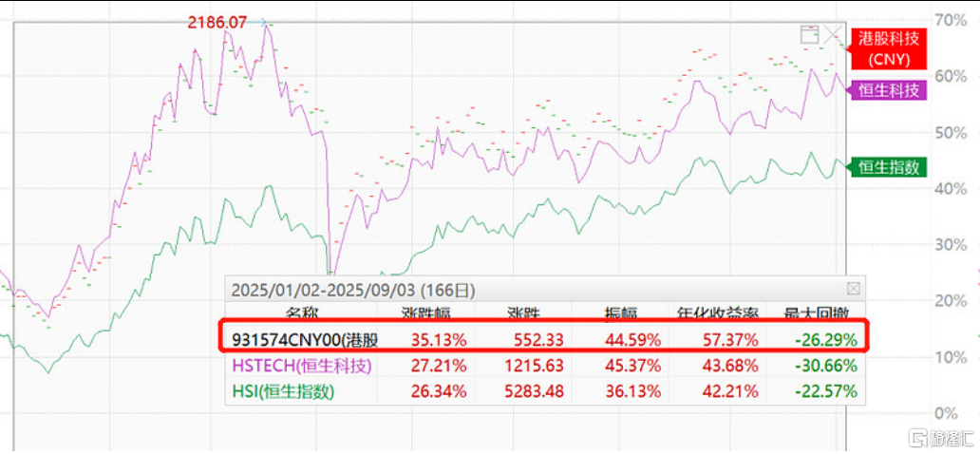Click the -26.29% max drawdown value
Viewport: 980px width, 454px height.
pyautogui.click(x=825, y=340)
